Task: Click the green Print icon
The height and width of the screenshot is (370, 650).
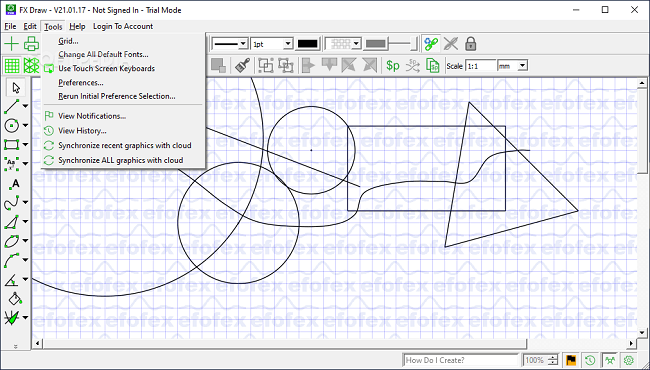Action: 31,44
